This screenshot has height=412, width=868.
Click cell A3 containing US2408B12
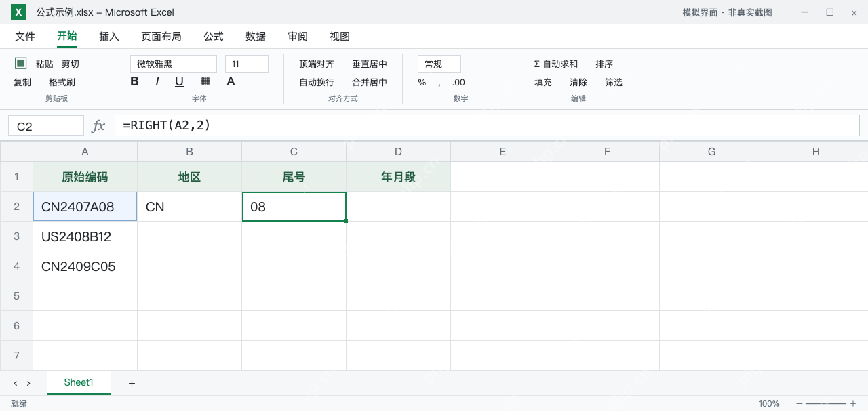pyautogui.click(x=85, y=236)
